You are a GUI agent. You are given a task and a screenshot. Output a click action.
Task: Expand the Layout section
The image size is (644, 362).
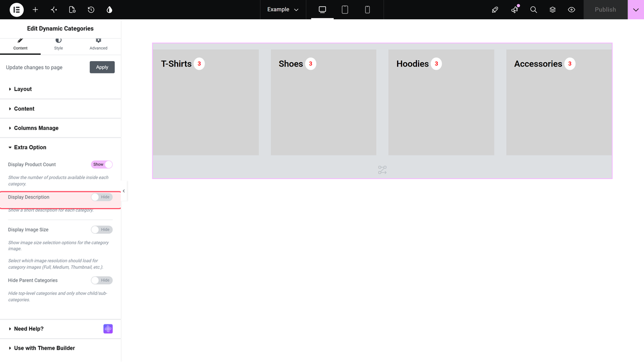click(x=60, y=89)
